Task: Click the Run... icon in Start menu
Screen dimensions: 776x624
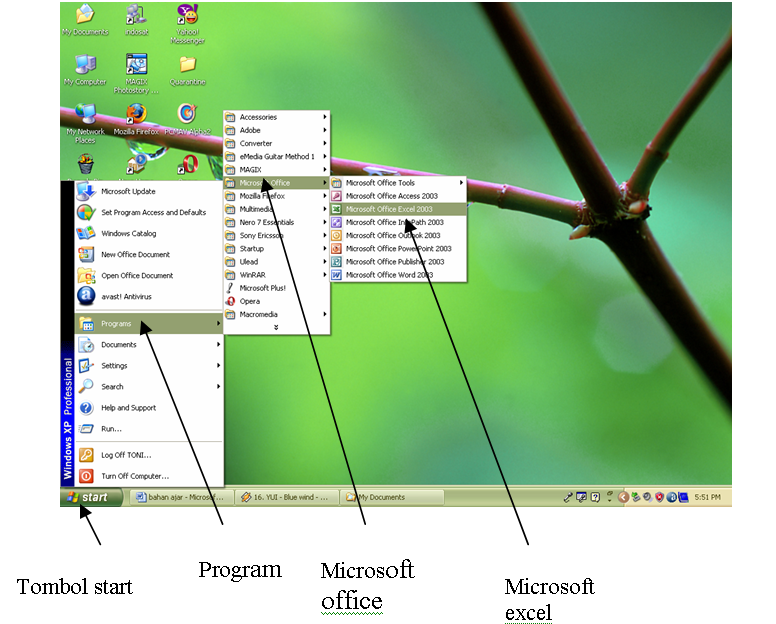Action: pyautogui.click(x=86, y=429)
